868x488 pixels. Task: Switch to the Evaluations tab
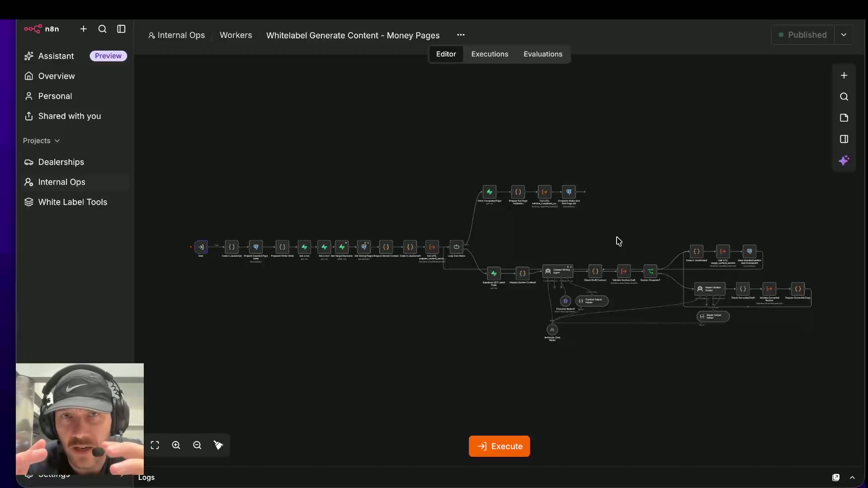click(x=543, y=54)
